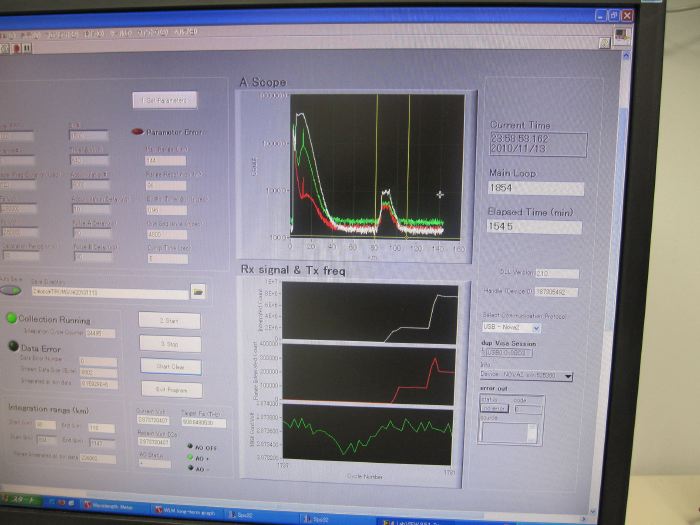The height and width of the screenshot is (525, 700).
Task: Click the Chart Clear button
Action: coord(171,366)
